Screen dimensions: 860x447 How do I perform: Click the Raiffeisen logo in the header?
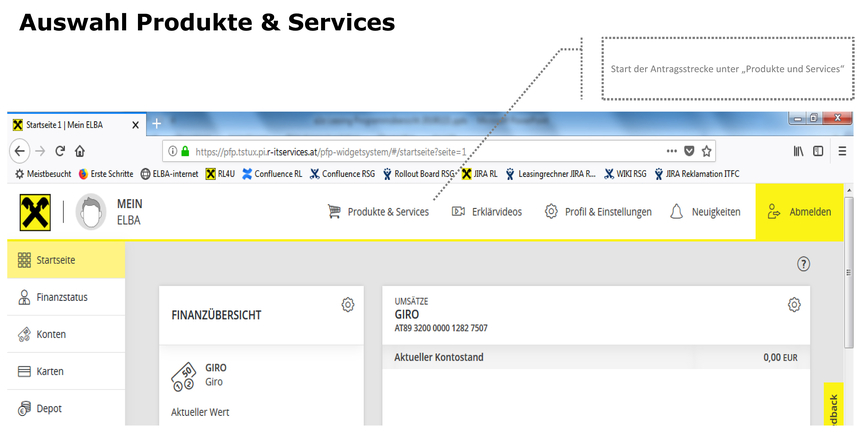point(36,213)
